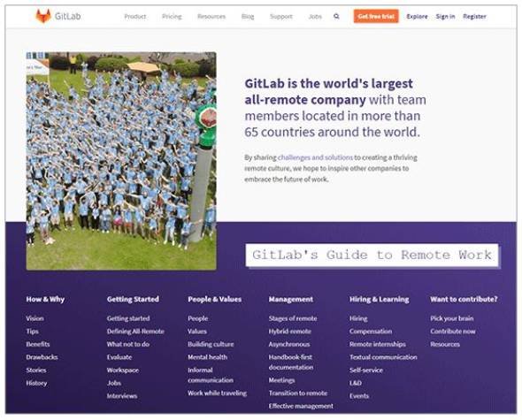The width and height of the screenshot is (522, 420).
Task: Open the Values link
Action: point(197,332)
